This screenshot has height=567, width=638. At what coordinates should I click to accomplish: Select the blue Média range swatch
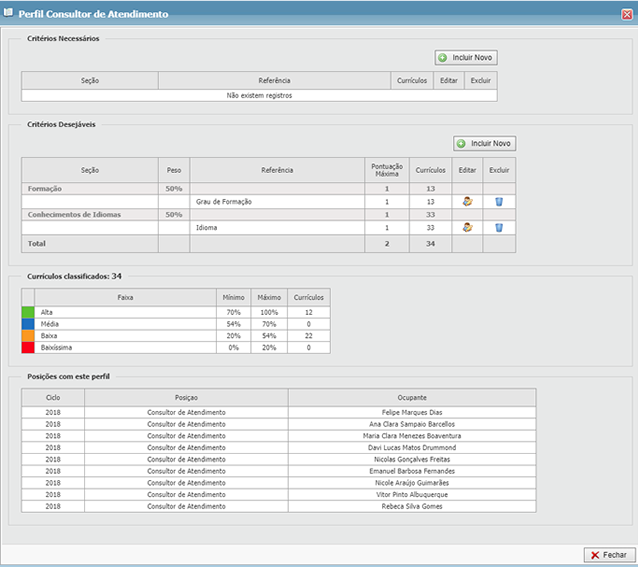coord(28,324)
